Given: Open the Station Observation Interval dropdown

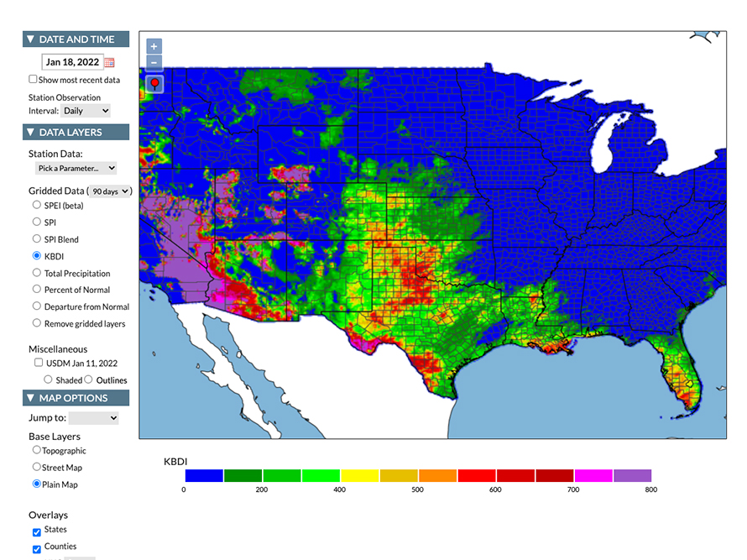Looking at the screenshot, I should click(x=85, y=110).
